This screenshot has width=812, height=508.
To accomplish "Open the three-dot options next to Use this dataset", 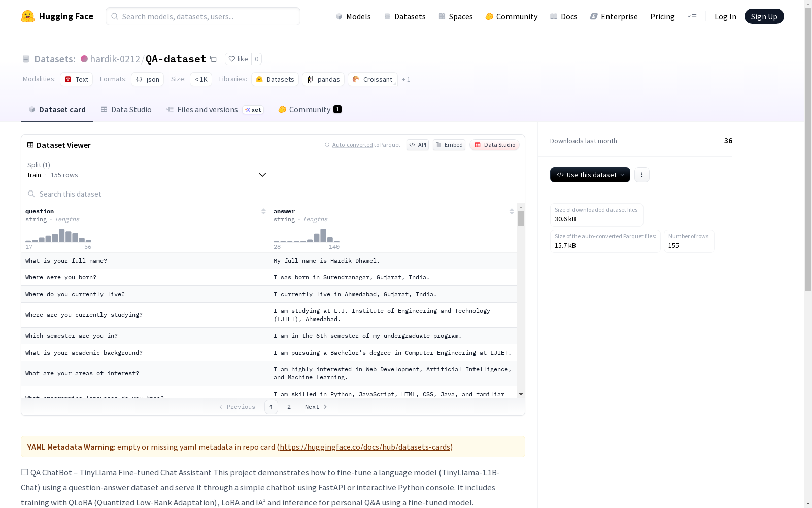I will click(642, 175).
